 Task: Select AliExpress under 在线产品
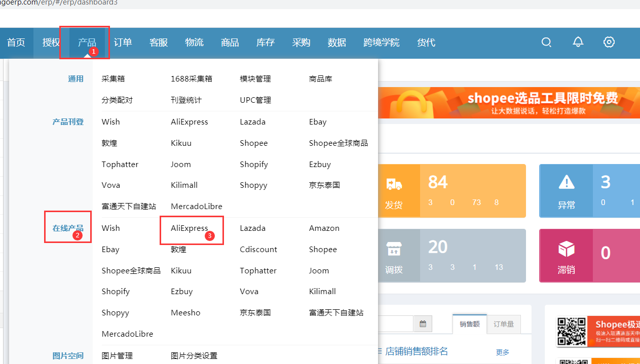tap(190, 228)
